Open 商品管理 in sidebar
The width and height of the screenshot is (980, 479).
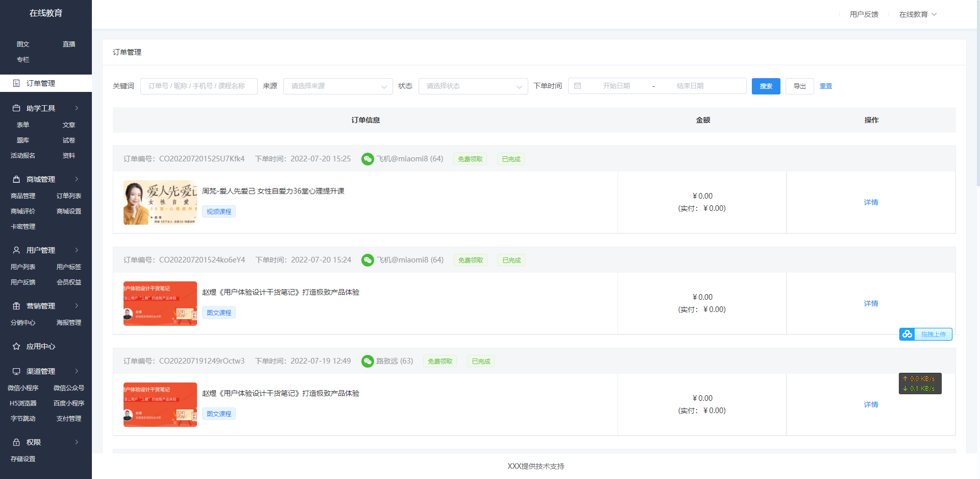tap(23, 196)
